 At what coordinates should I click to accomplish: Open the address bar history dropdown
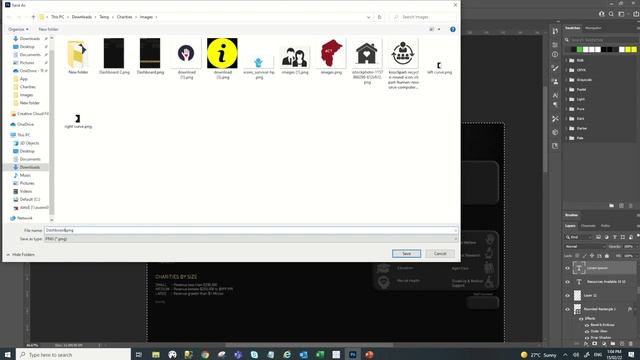[368, 17]
